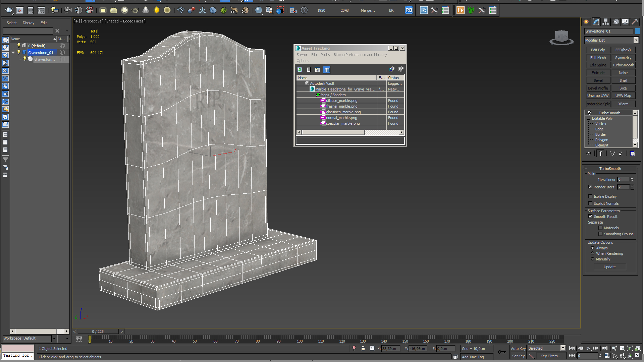Screen dimensions: 644x362
Task: Select the Paths menu in Asset Tracking
Action: pyautogui.click(x=324, y=55)
